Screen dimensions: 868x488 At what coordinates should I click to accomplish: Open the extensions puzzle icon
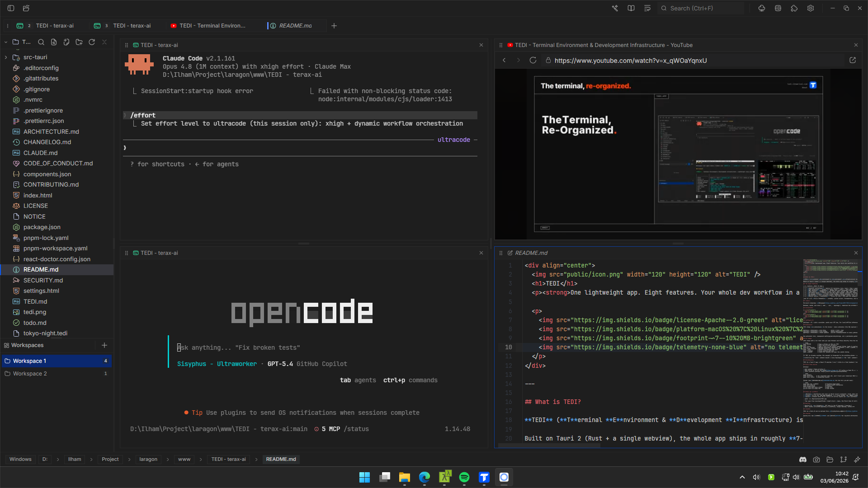pyautogui.click(x=794, y=8)
